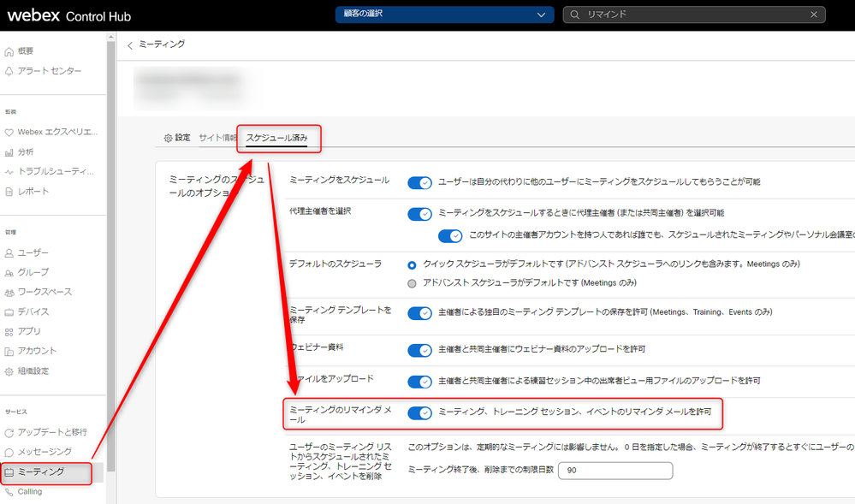
Task: Open the デバイス icon
Action: coord(9,312)
